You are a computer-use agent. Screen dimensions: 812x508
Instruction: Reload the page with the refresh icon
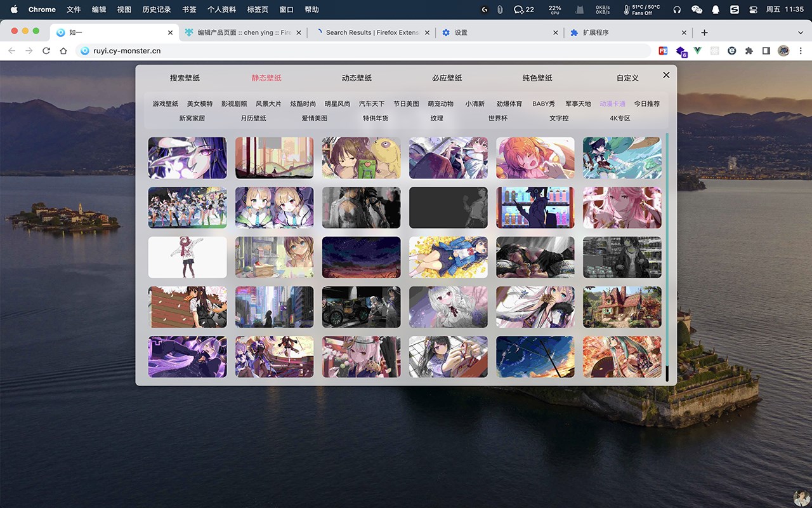click(x=46, y=51)
